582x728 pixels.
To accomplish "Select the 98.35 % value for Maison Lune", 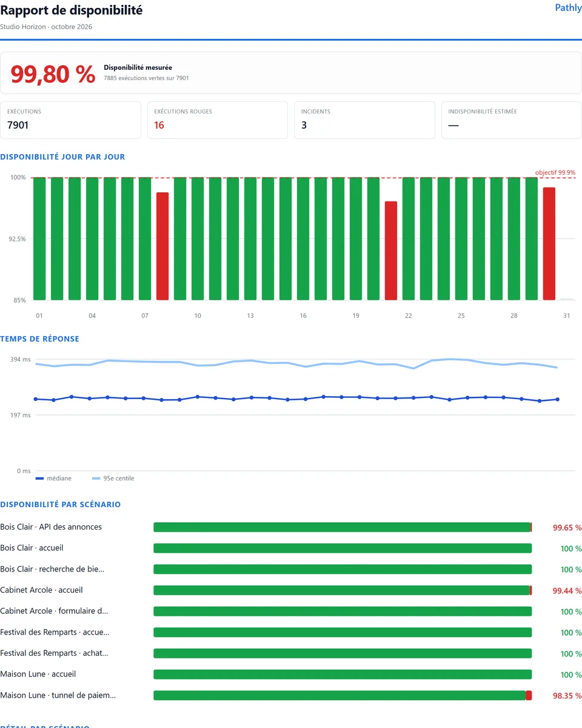I will (x=567, y=696).
